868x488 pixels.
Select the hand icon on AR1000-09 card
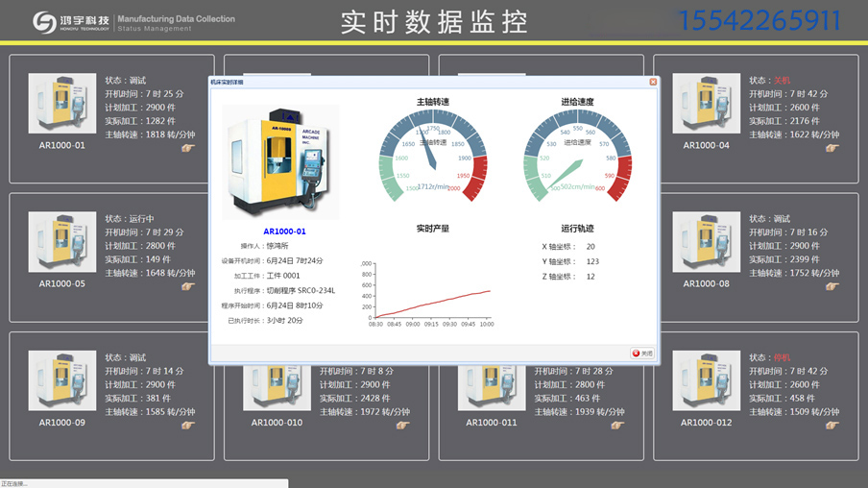[187, 425]
